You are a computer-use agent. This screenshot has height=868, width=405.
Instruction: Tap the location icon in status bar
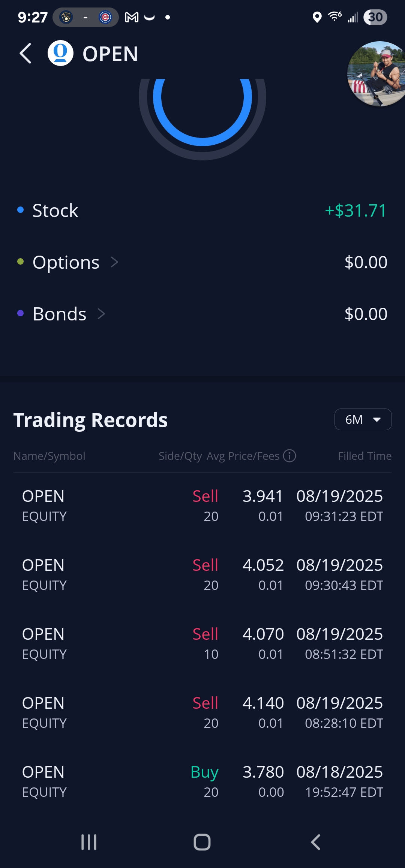[x=317, y=17]
